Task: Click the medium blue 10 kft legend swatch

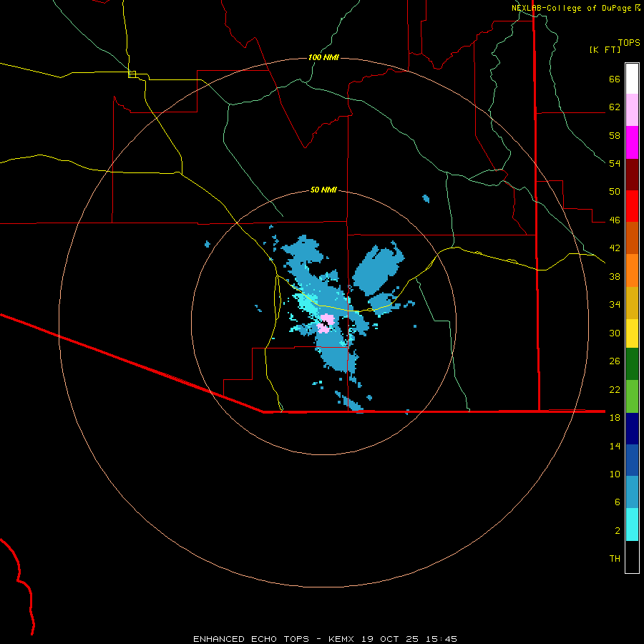Action: [632, 460]
